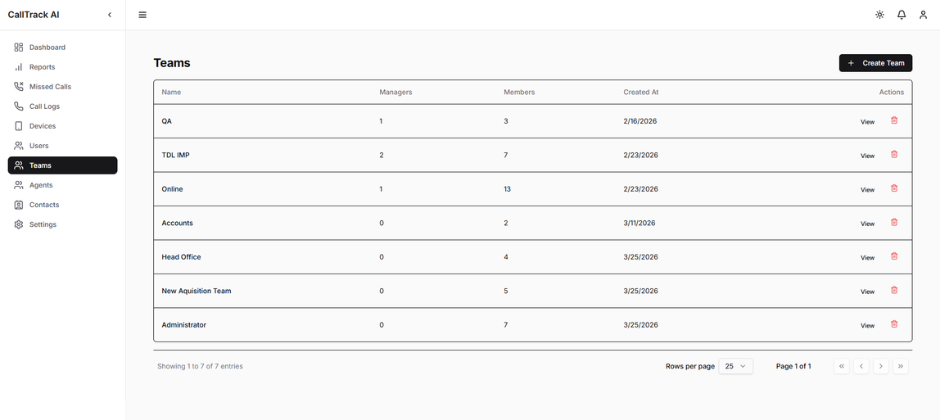Screen dimensions: 940x420
Task: Click the Create Team button
Action: tap(875, 63)
